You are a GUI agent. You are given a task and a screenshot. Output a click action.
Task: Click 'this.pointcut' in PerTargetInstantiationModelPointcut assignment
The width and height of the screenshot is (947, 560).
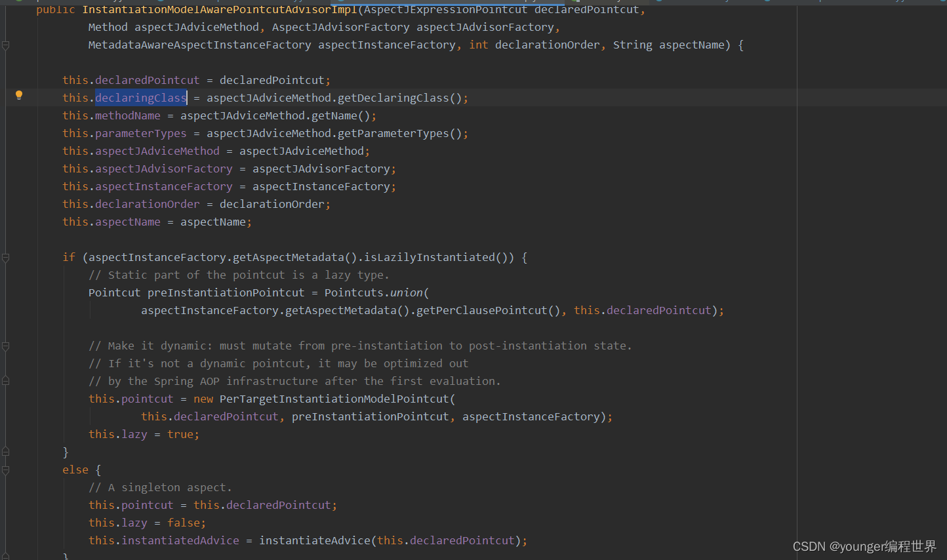tap(131, 399)
